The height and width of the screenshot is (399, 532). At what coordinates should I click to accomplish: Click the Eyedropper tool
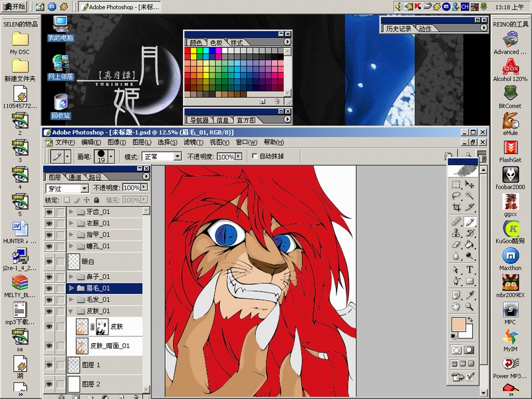point(470,295)
